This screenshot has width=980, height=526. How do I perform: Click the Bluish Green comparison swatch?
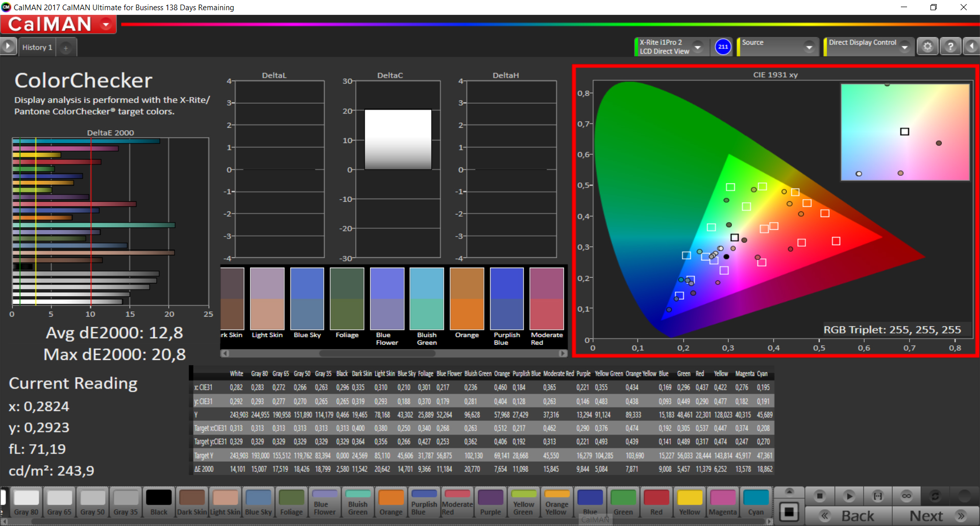click(427, 299)
